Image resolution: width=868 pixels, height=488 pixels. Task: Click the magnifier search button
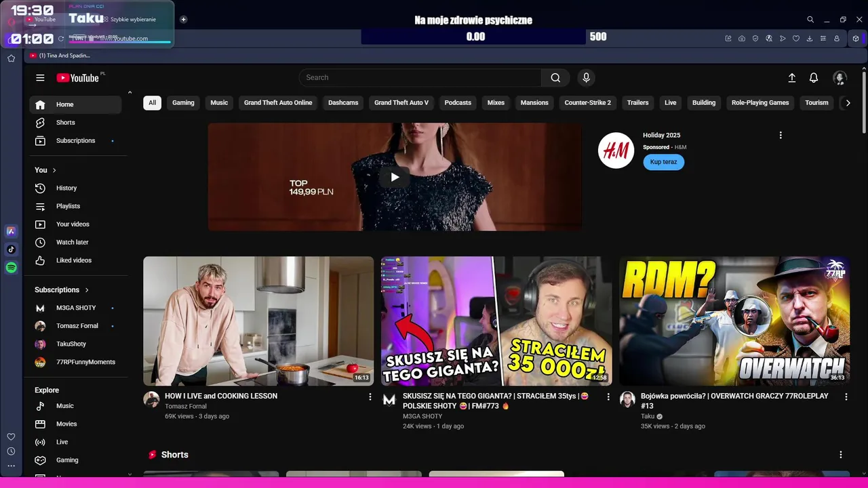[555, 78]
